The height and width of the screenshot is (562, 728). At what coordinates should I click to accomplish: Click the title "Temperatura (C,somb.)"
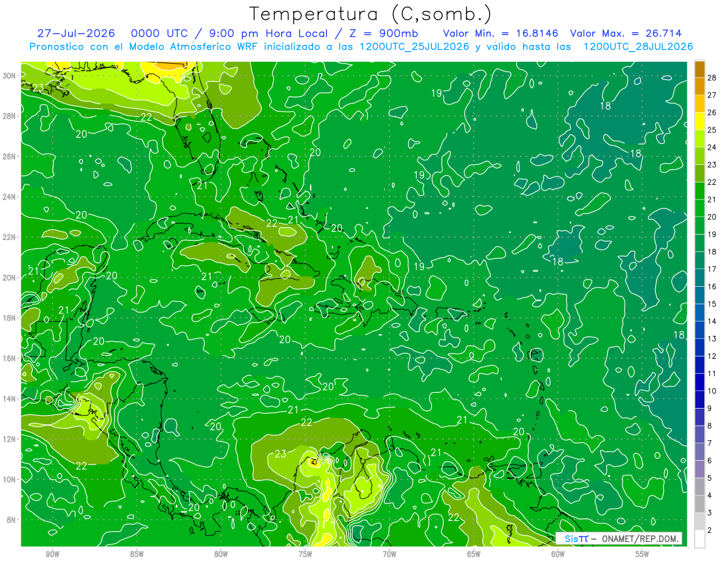point(371,14)
